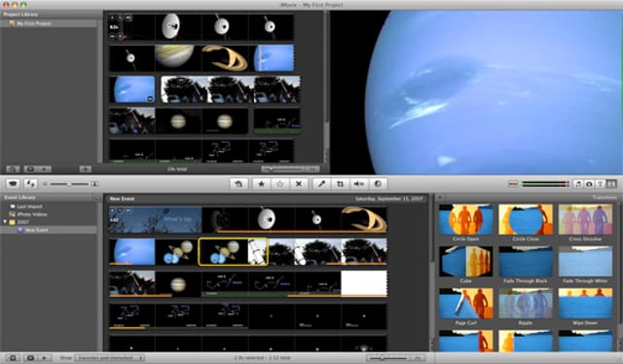623x364 pixels.
Task: Toggle the Transitions browser panel
Action: coord(612,184)
